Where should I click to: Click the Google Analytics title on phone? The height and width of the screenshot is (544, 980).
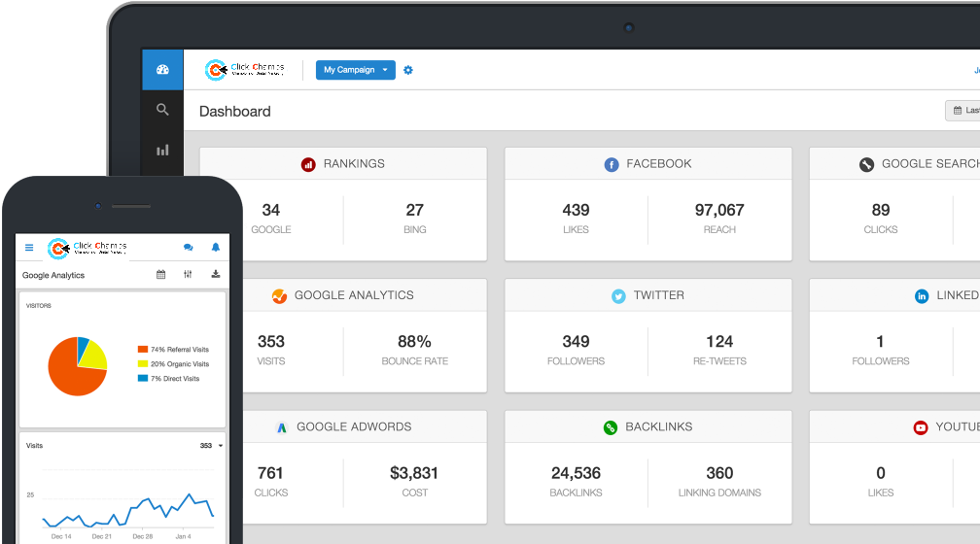tap(53, 275)
